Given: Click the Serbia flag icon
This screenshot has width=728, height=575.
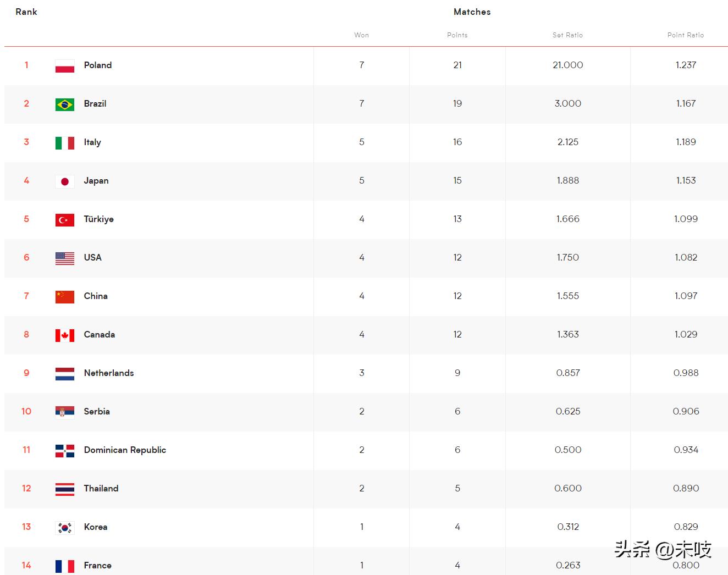Looking at the screenshot, I should (x=65, y=412).
